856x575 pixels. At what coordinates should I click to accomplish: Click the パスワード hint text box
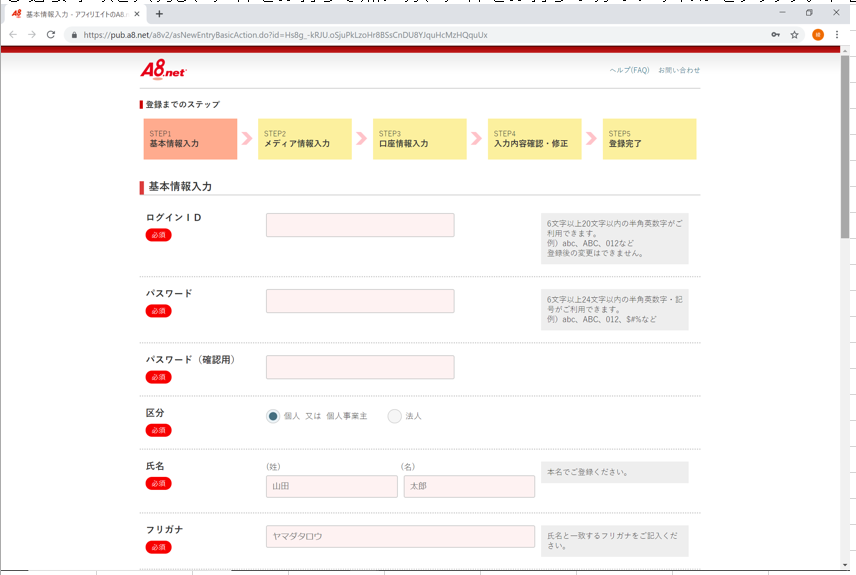pos(615,310)
